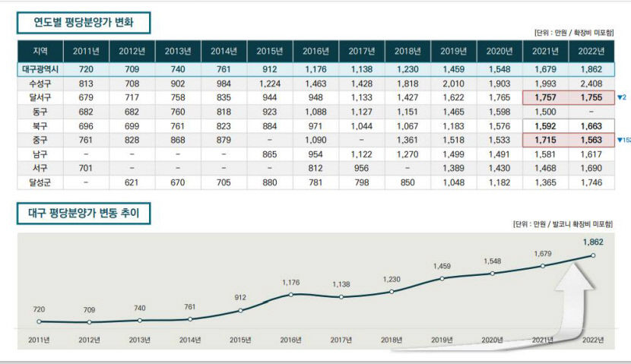631x364 pixels.
Task: Click the chart data point labeled 720
Action: pos(39,321)
